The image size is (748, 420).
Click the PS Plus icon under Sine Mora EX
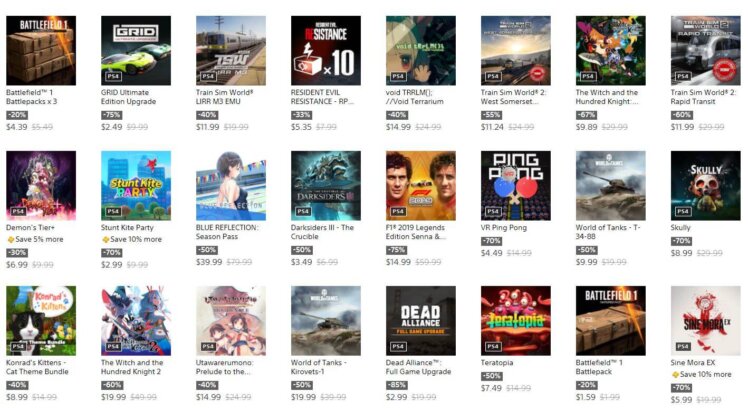[x=675, y=375]
